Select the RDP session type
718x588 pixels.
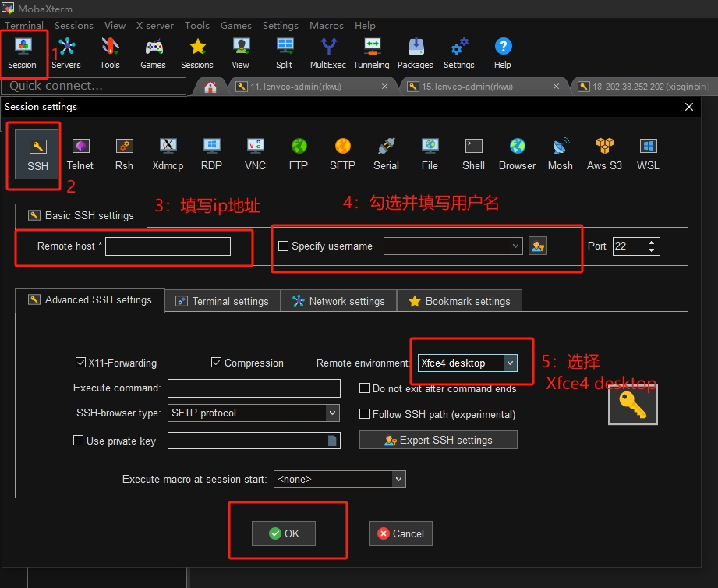[211, 154]
